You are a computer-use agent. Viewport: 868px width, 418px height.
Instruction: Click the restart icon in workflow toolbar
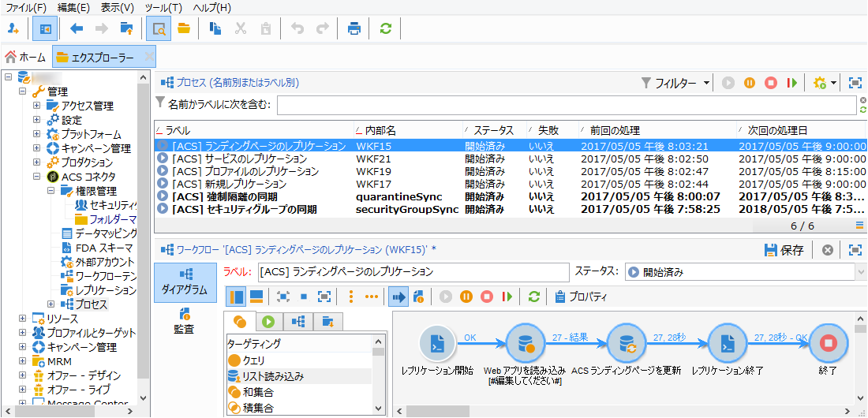[x=507, y=297]
